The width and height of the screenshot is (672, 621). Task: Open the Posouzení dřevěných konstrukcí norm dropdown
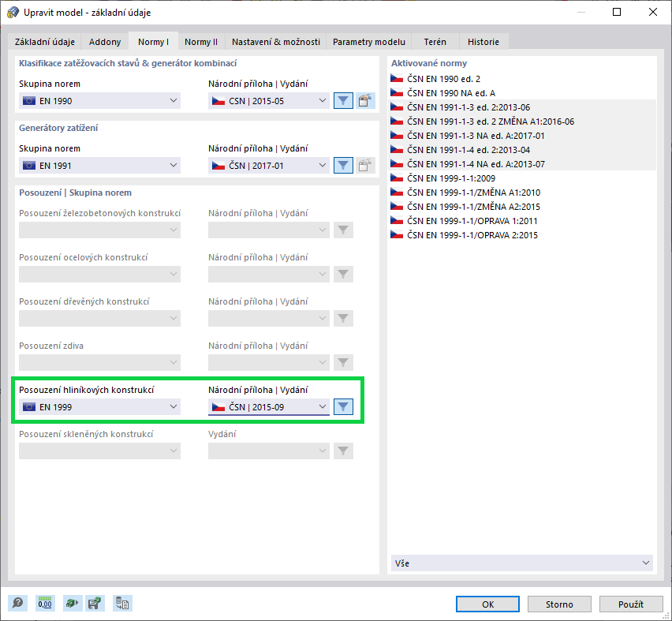(x=99, y=319)
